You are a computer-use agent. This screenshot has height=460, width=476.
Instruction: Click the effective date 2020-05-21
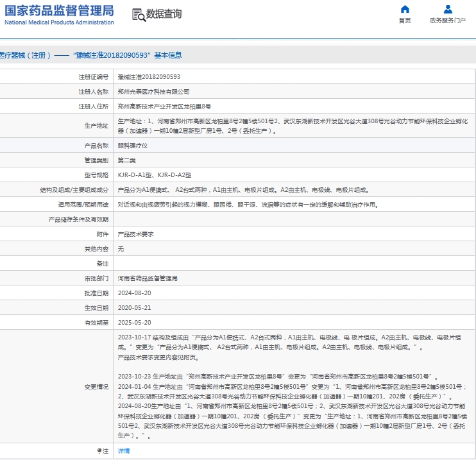[134, 308]
